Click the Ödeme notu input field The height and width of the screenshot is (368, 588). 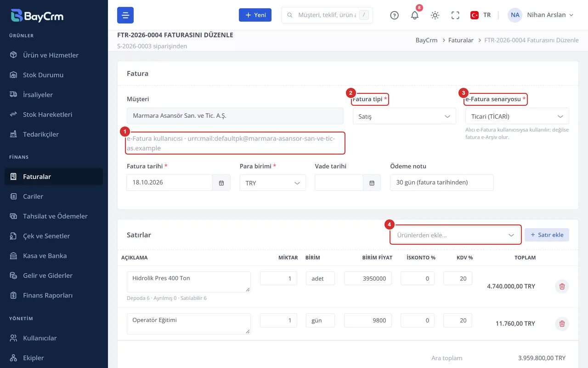point(442,183)
